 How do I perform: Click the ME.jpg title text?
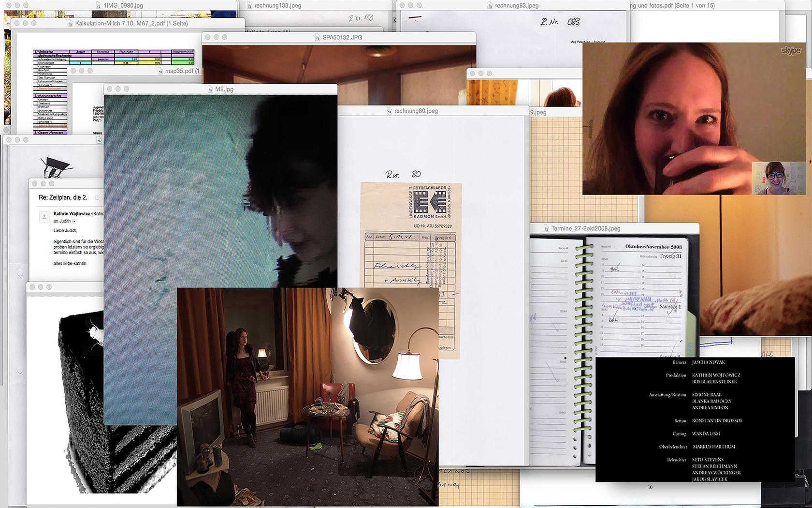coord(224,89)
